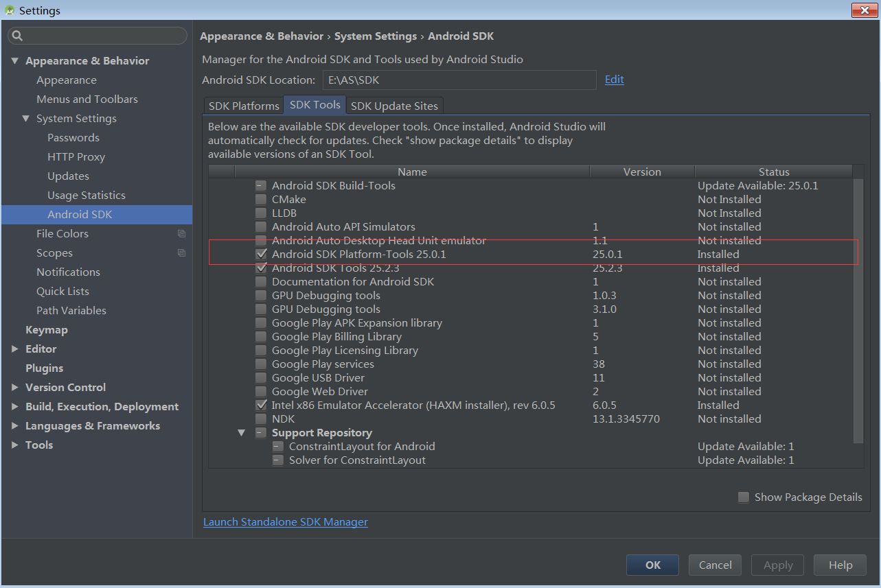The image size is (881, 588).
Task: Toggle the Android SDK Build-Tools checkbox
Action: pyautogui.click(x=261, y=186)
